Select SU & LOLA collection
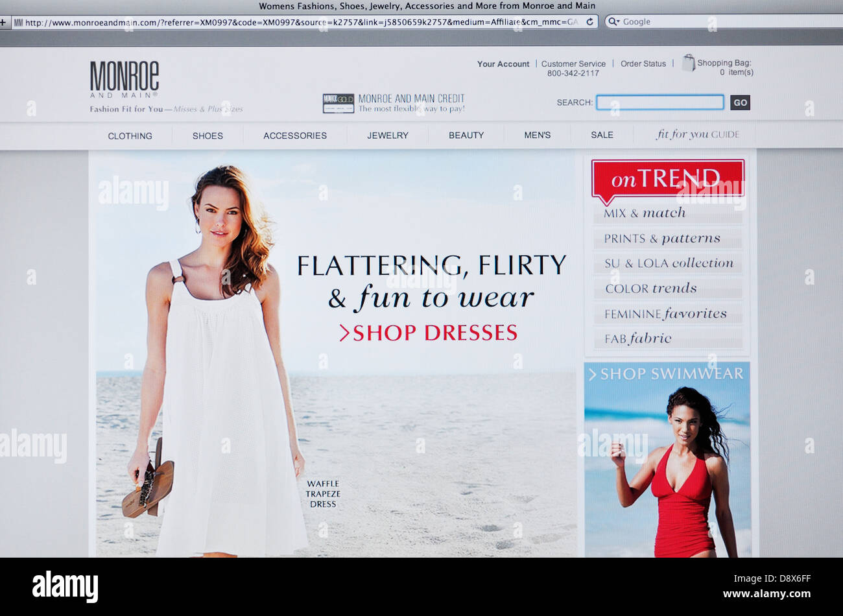Image resolution: width=843 pixels, height=616 pixels. (669, 263)
